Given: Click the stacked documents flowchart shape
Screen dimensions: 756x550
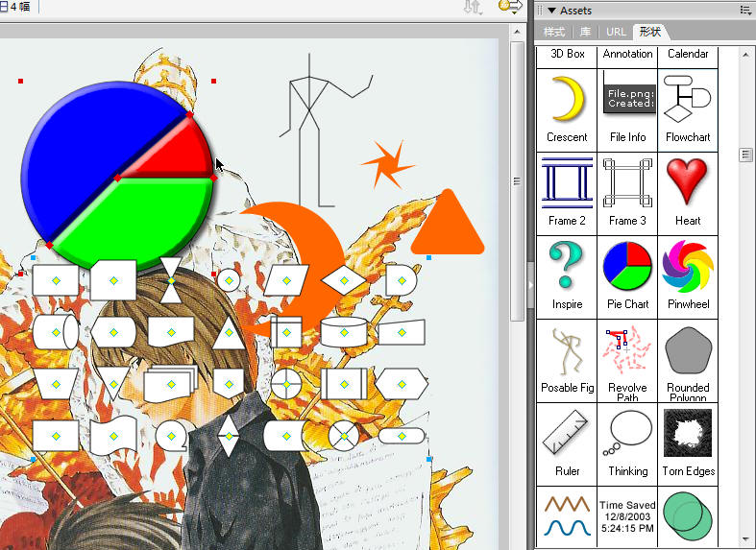Looking at the screenshot, I should (171, 384).
